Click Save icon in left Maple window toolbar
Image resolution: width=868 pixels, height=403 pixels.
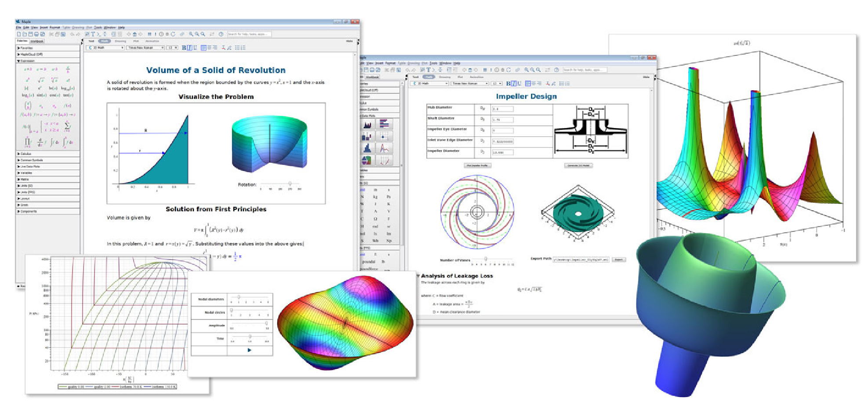coord(31,34)
